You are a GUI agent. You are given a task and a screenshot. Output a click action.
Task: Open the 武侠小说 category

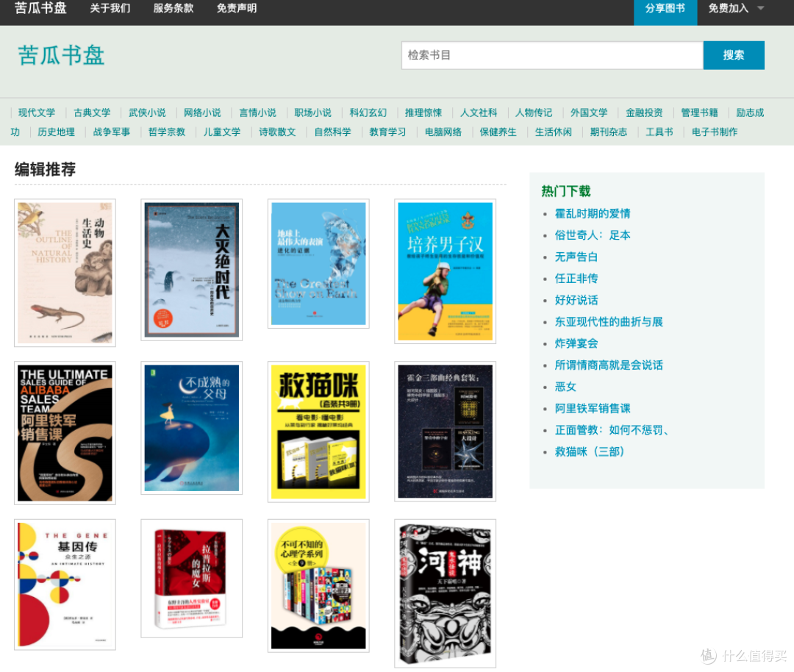click(x=147, y=112)
